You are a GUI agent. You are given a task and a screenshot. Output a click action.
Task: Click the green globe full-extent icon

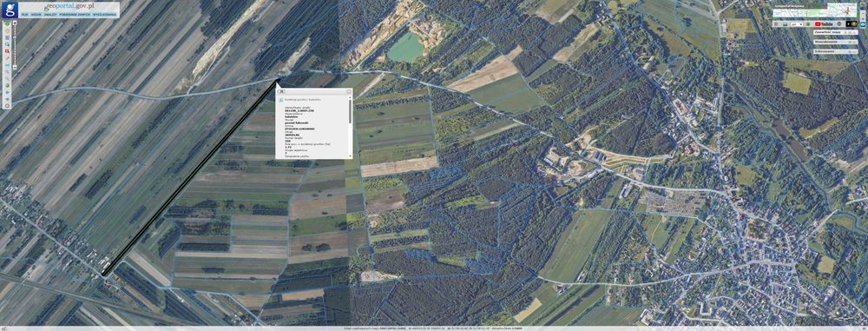[7, 85]
